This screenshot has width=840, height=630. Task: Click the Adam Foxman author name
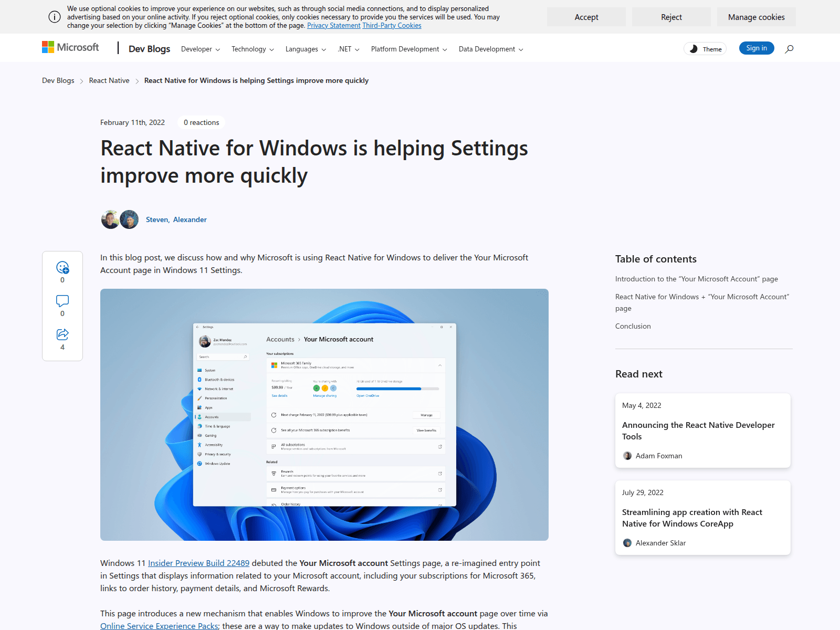pyautogui.click(x=659, y=456)
